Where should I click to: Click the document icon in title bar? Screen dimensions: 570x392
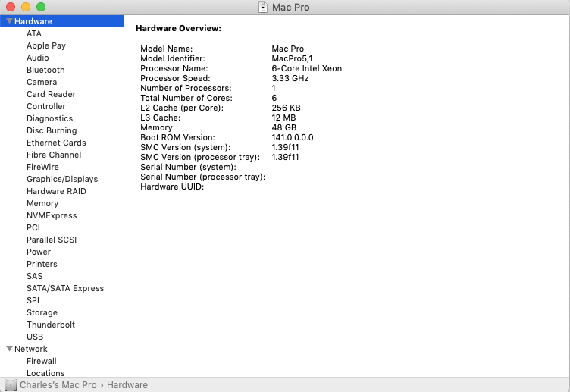(x=263, y=8)
